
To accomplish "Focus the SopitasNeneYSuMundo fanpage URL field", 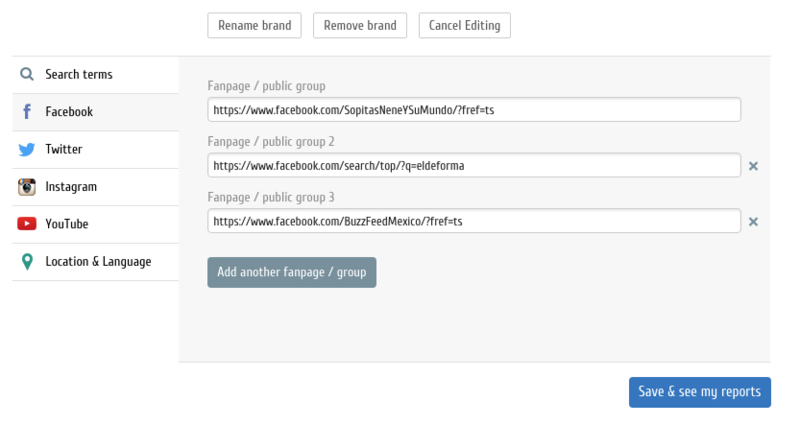I will pyautogui.click(x=474, y=110).
